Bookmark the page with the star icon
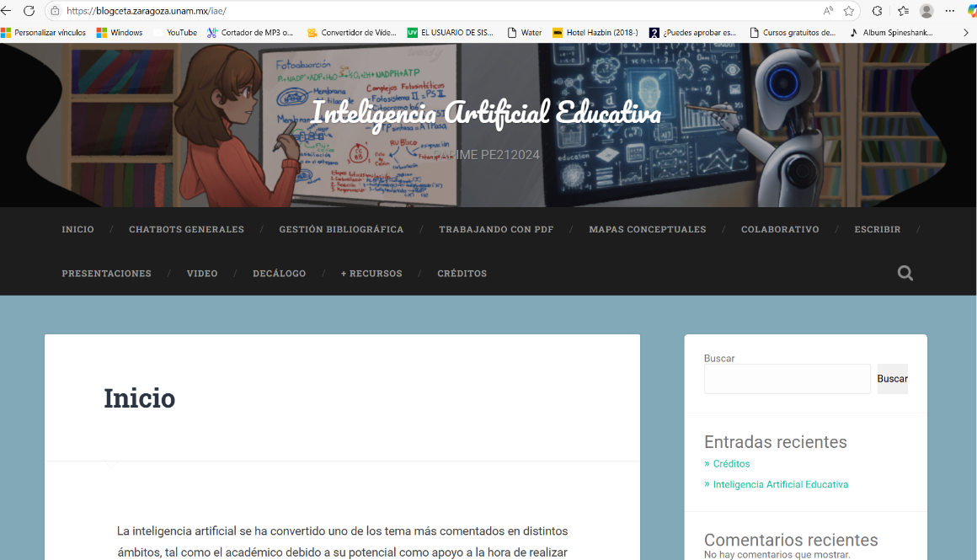The width and height of the screenshot is (977, 560). point(849,11)
